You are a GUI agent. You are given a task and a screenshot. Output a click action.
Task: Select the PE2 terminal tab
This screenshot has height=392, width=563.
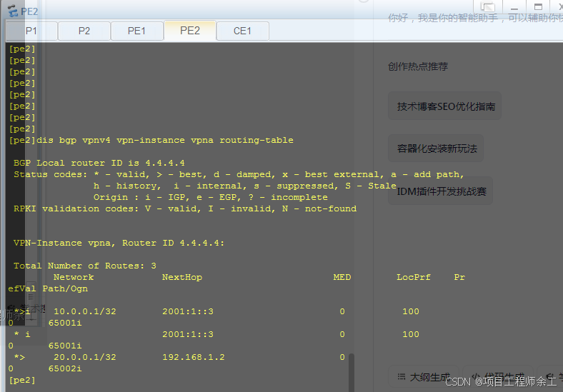(x=190, y=31)
